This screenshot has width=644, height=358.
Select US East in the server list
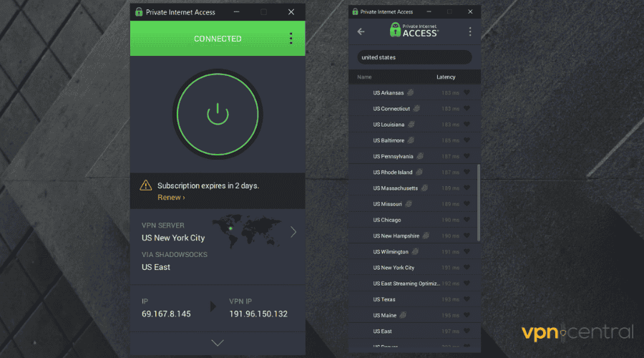[413, 331]
